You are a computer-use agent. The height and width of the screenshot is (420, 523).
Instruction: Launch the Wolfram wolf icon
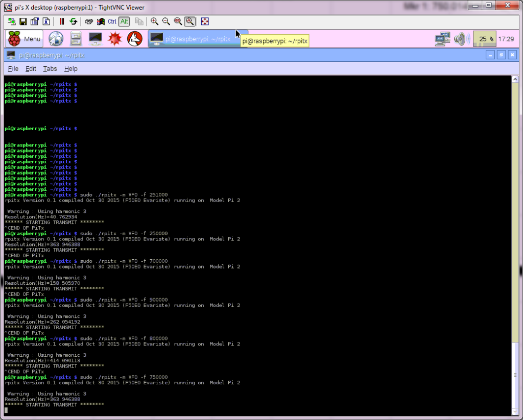(x=135, y=39)
